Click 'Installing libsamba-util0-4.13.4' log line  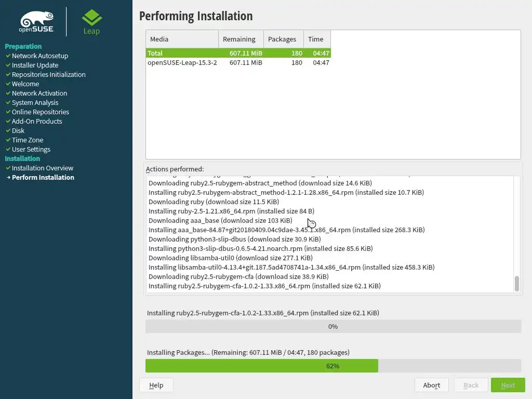(291, 267)
